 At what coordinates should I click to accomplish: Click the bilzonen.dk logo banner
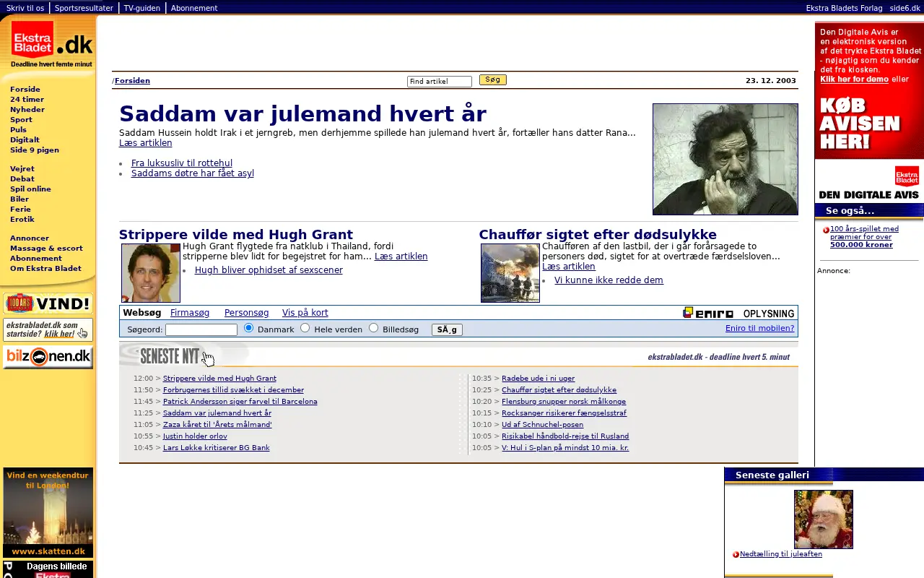pos(48,357)
